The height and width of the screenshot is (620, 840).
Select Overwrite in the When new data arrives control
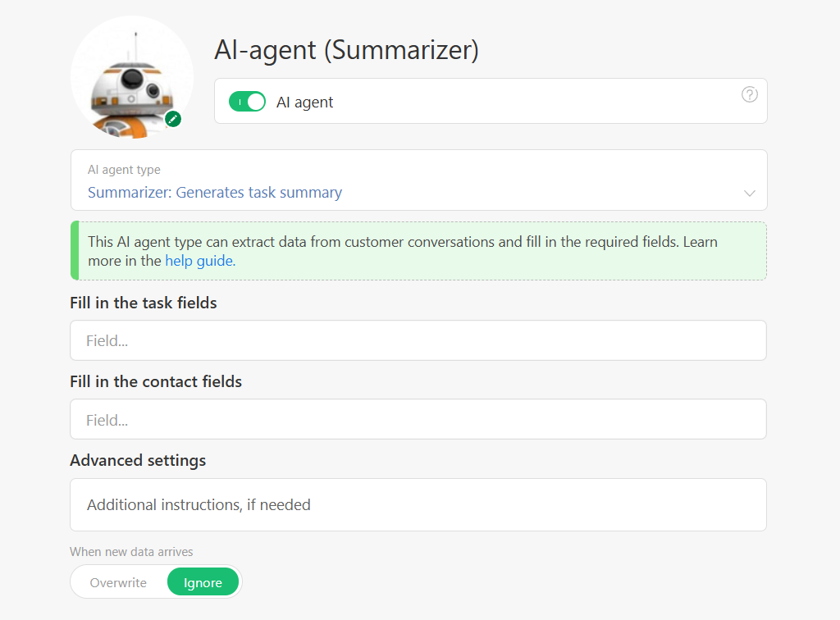coord(117,582)
